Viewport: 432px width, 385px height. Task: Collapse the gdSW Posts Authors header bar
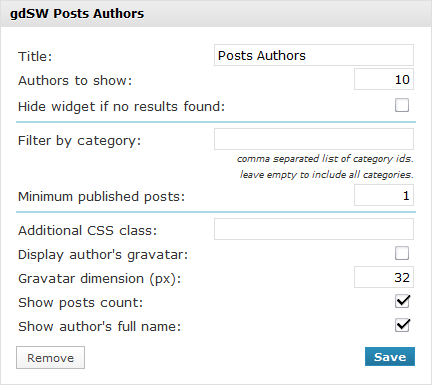click(216, 14)
